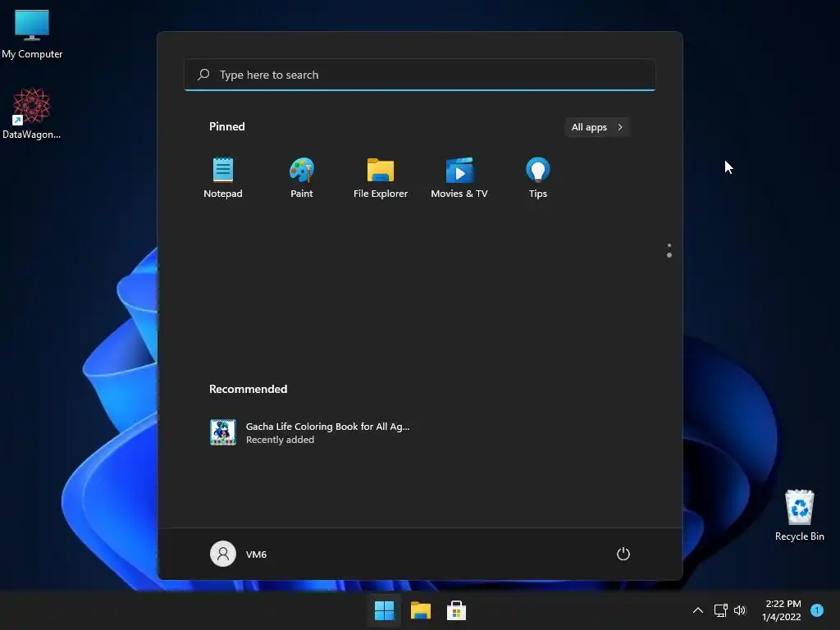The image size is (840, 630).
Task: Open the power options button
Action: pos(623,554)
